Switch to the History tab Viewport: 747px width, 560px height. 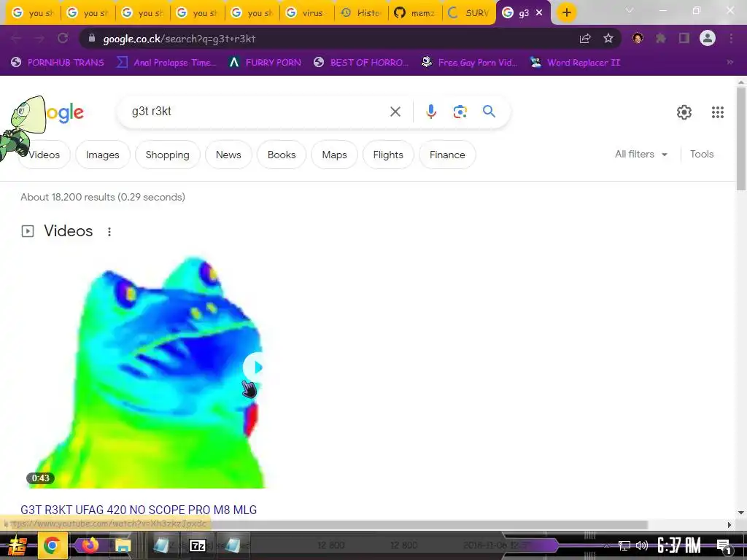pyautogui.click(x=362, y=13)
